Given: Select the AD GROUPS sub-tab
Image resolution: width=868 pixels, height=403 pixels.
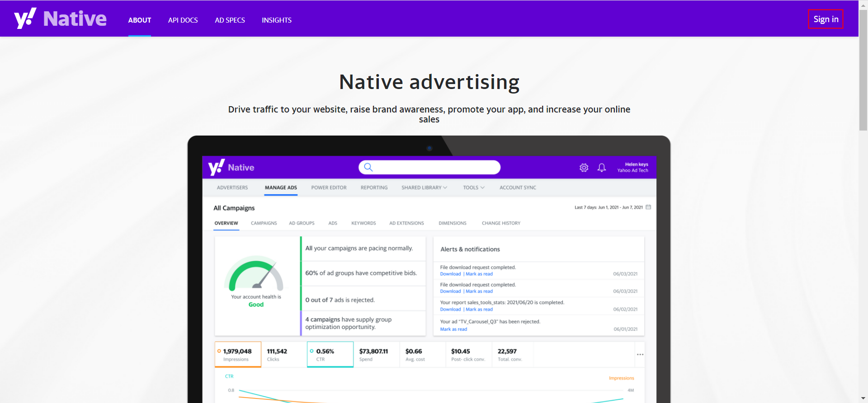Looking at the screenshot, I should (x=302, y=223).
